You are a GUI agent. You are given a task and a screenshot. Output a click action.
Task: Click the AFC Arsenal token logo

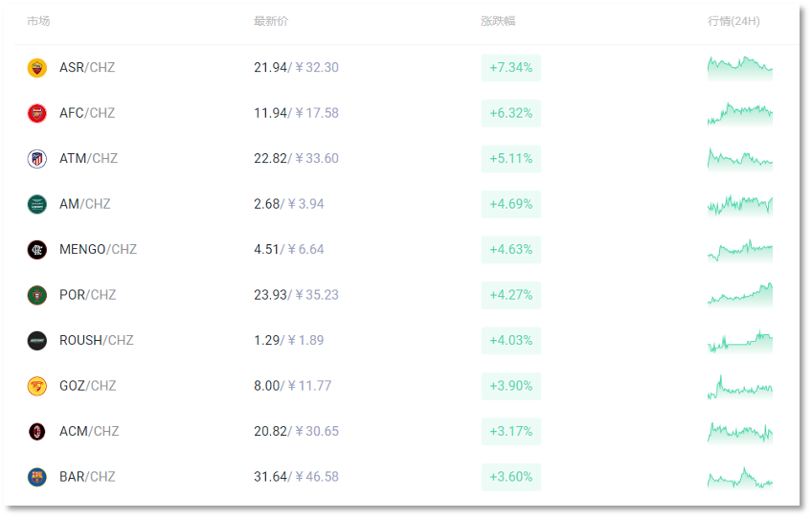click(x=36, y=113)
